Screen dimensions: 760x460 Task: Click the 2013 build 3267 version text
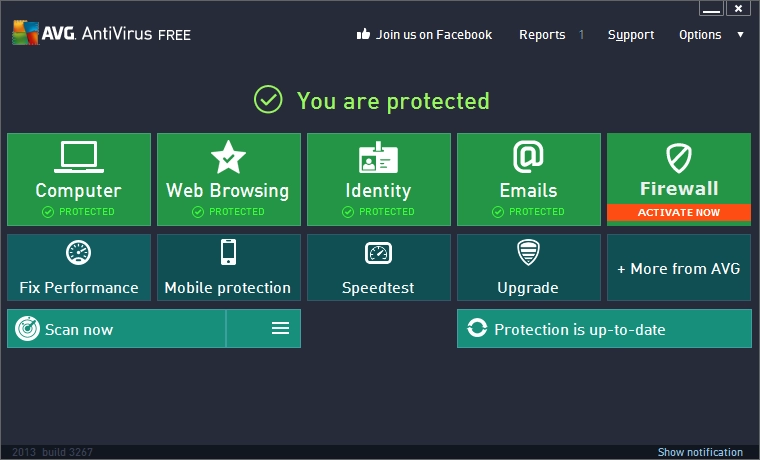tap(52, 452)
